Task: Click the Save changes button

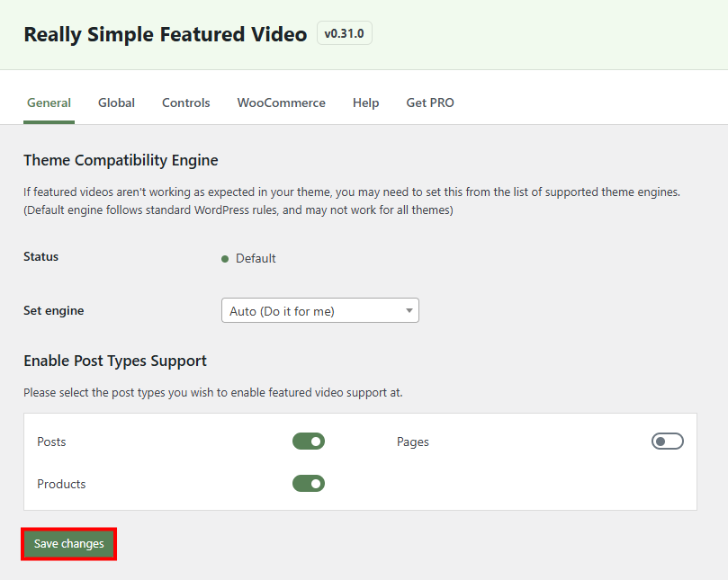Action: coord(68,543)
